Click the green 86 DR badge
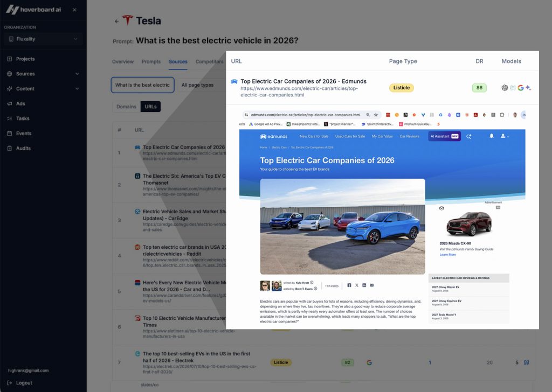Screen dimensions: 552x392 [479, 88]
